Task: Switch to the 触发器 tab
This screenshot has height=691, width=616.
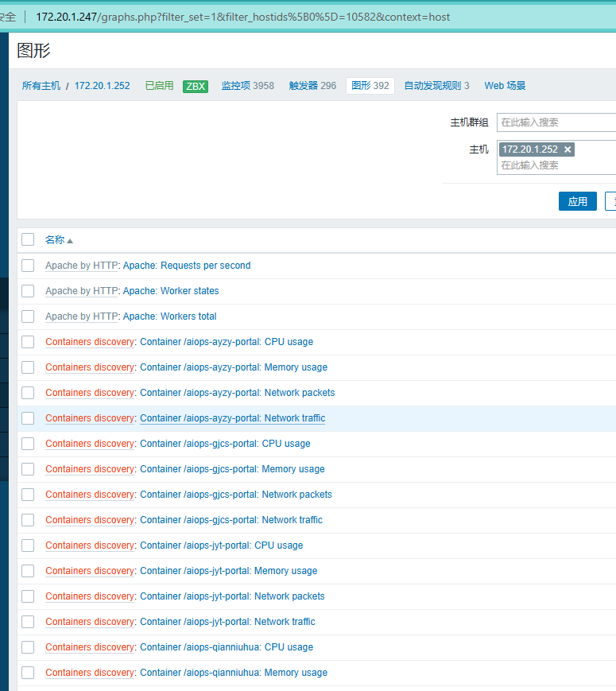Action: (312, 86)
